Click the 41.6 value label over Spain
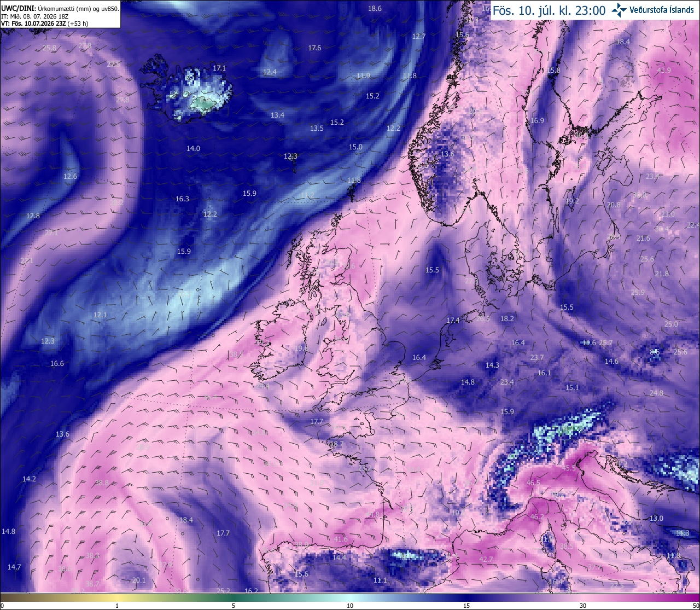Screen dimensions: 700x610 click(x=340, y=539)
